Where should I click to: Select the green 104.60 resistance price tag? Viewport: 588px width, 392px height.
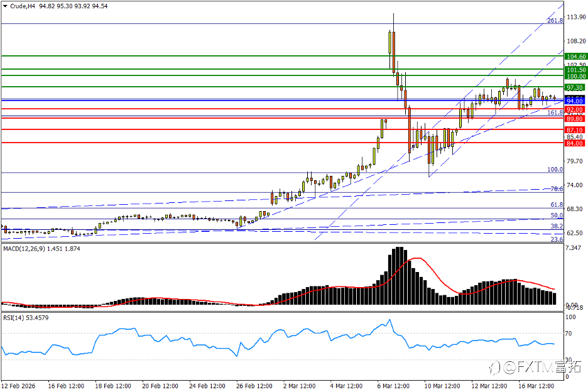click(575, 57)
